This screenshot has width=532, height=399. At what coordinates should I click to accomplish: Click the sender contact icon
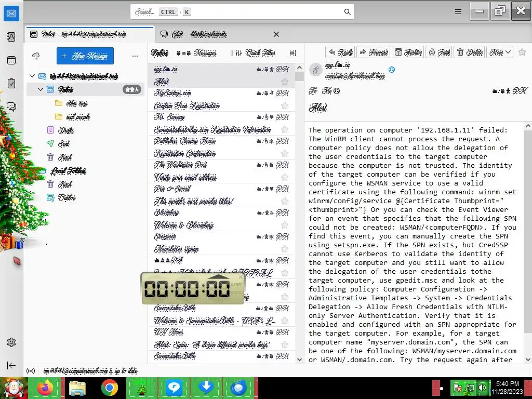[392, 70]
